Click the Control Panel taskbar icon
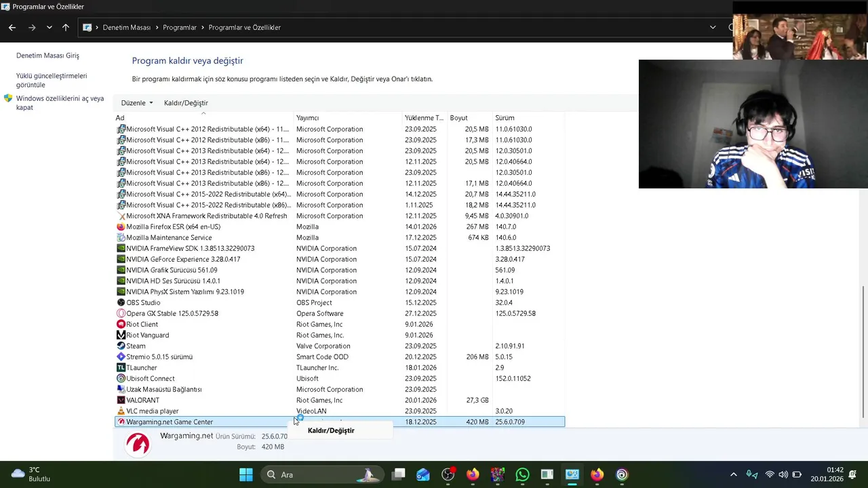868x488 pixels. 572,474
